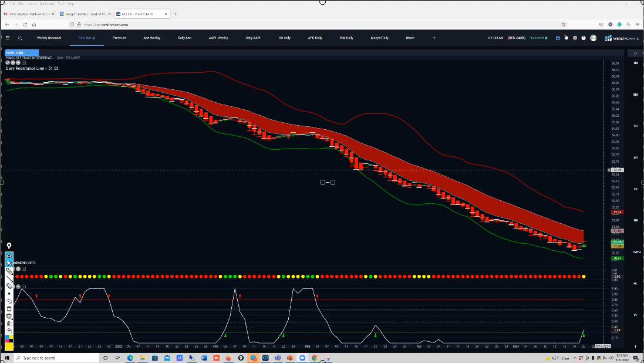The height and width of the screenshot is (363, 644).
Task: Toggle annotation visibility with the eye icon
Action: [x=9, y=256]
